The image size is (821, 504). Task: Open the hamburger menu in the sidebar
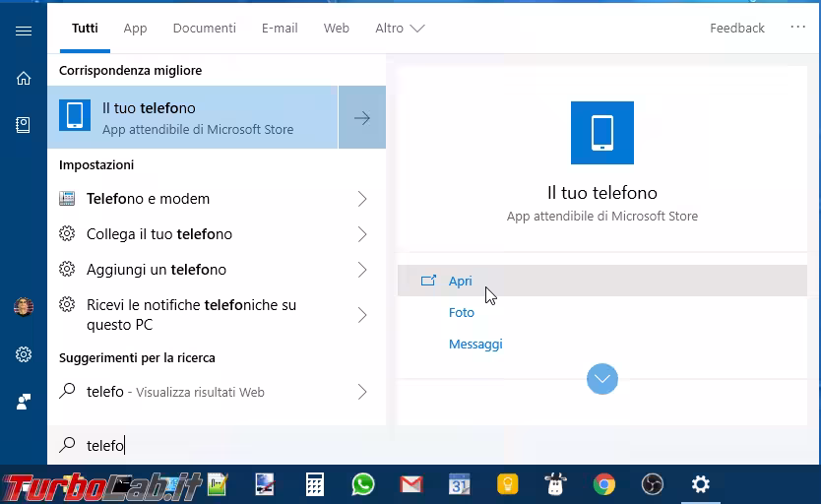pos(24,31)
